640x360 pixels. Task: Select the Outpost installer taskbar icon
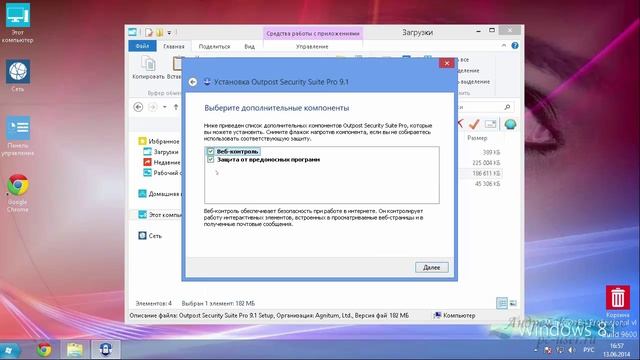pos(105,350)
